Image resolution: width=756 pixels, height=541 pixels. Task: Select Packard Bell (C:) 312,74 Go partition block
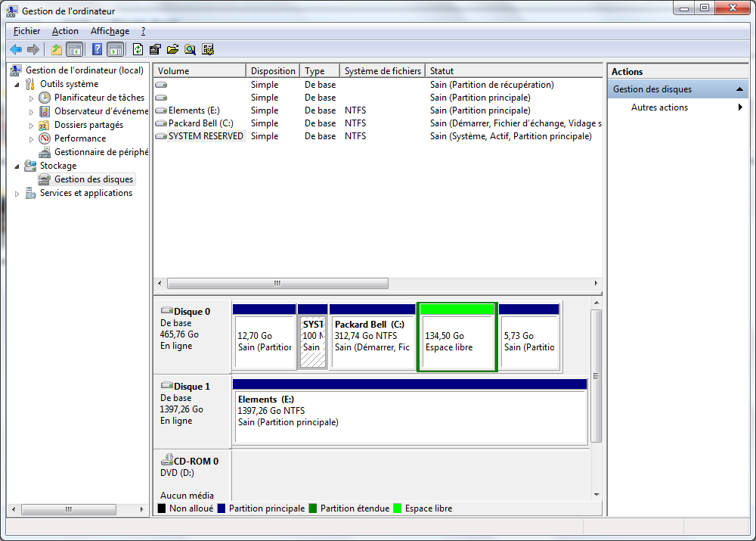coord(372,337)
